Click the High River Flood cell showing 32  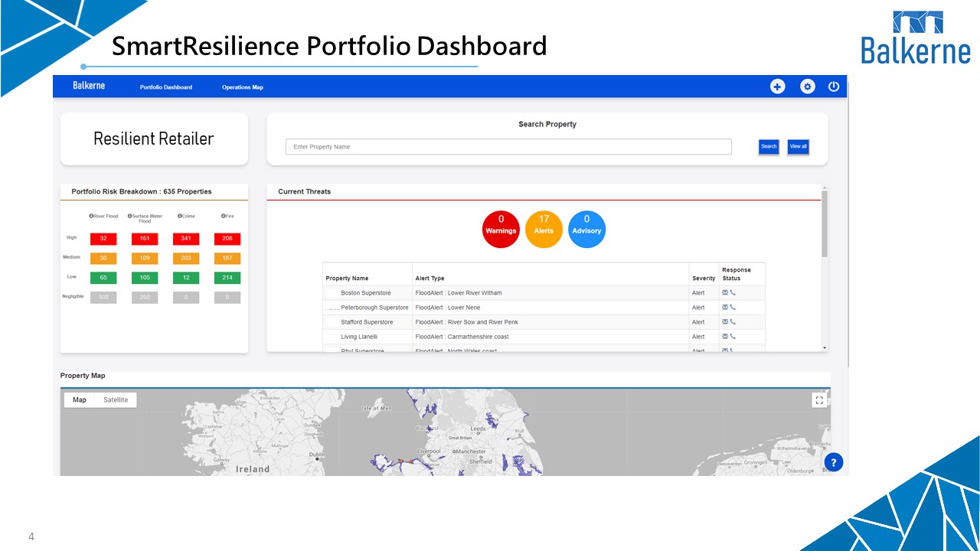[103, 239]
